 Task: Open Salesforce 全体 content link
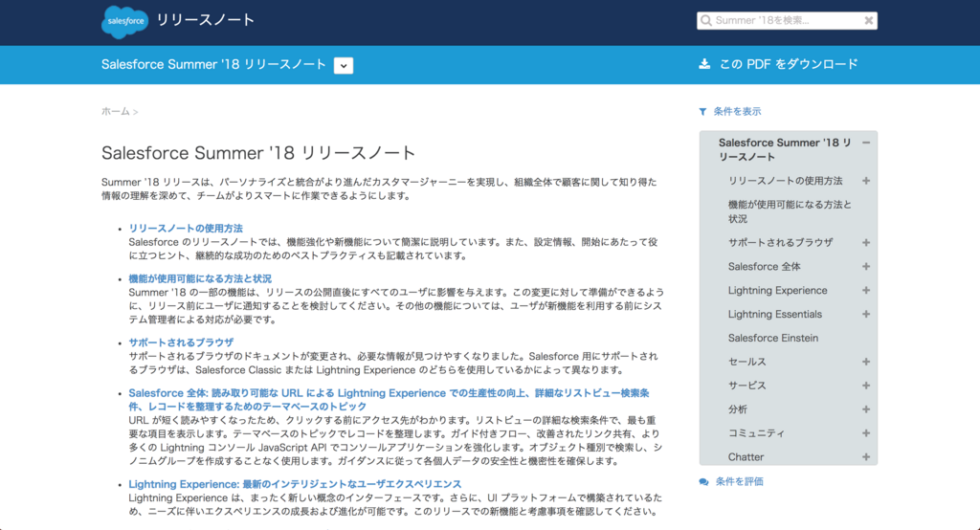(x=389, y=399)
